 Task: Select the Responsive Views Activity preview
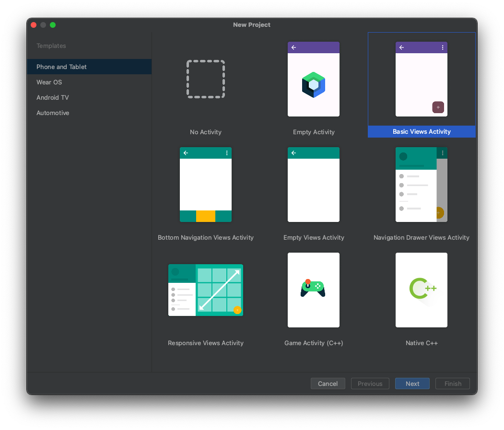click(x=206, y=290)
